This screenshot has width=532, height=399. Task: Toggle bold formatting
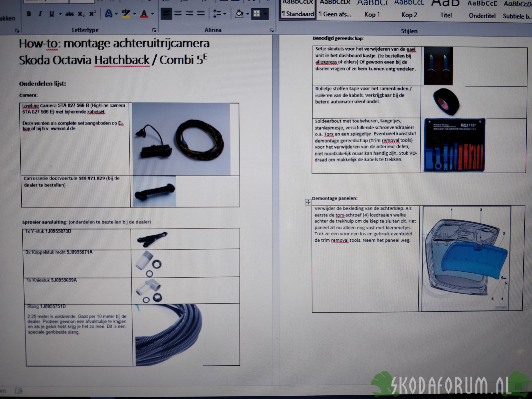tap(29, 14)
